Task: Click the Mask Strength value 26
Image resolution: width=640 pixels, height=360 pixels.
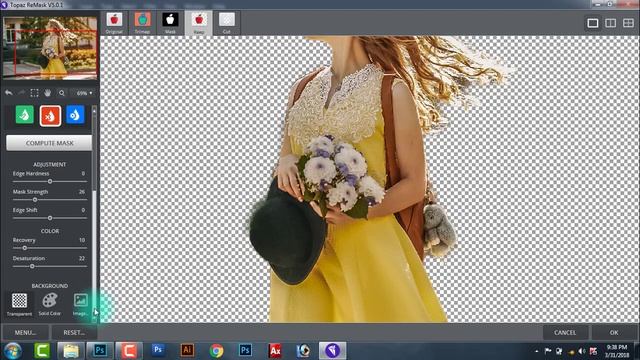Action: tap(82, 192)
